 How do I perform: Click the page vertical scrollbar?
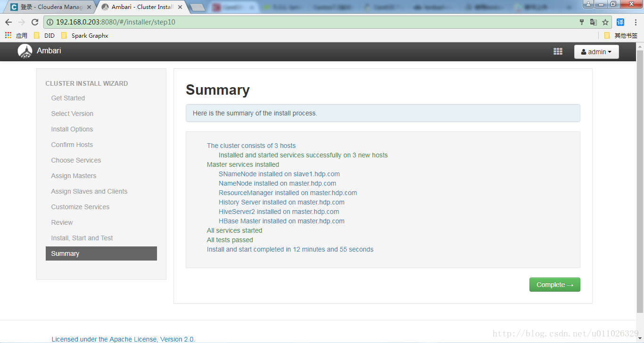click(x=640, y=181)
